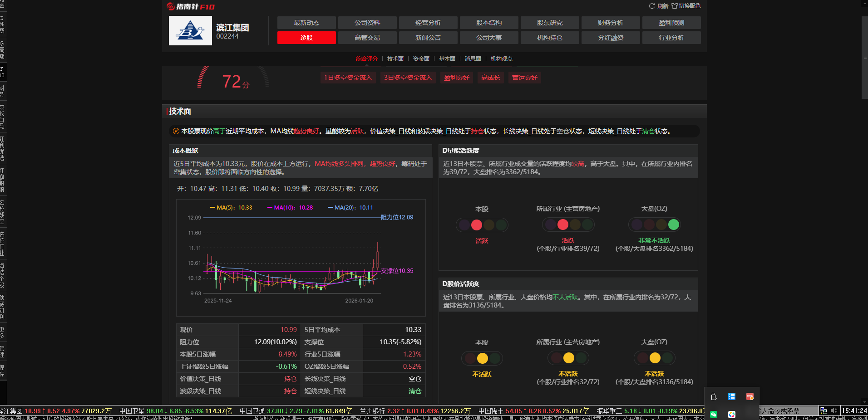Open 财务 in the left sidebar
Viewport: 868px width, 420px height.
click(2, 91)
